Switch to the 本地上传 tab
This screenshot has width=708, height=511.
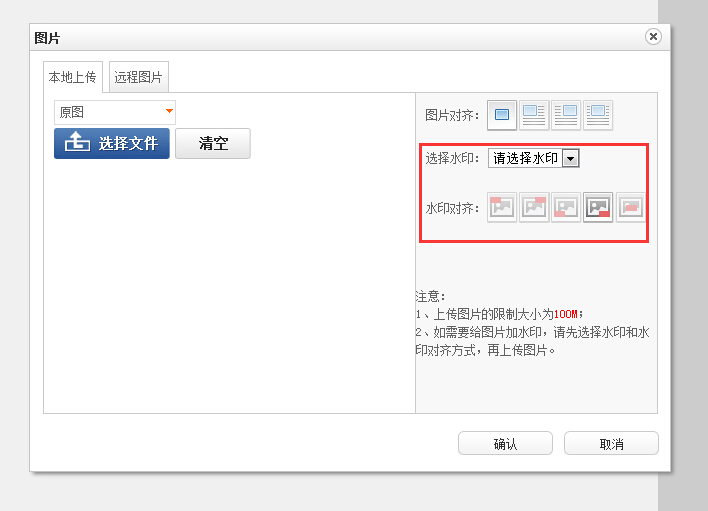click(72, 77)
